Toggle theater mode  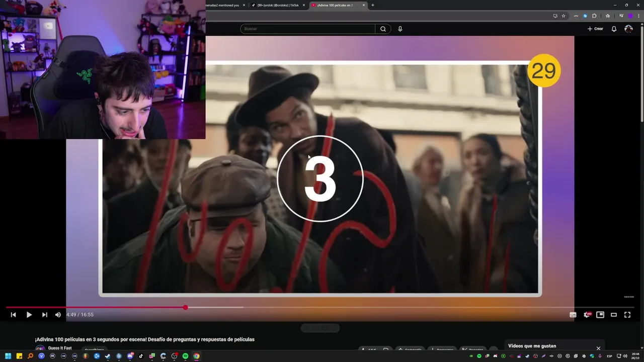tap(614, 315)
